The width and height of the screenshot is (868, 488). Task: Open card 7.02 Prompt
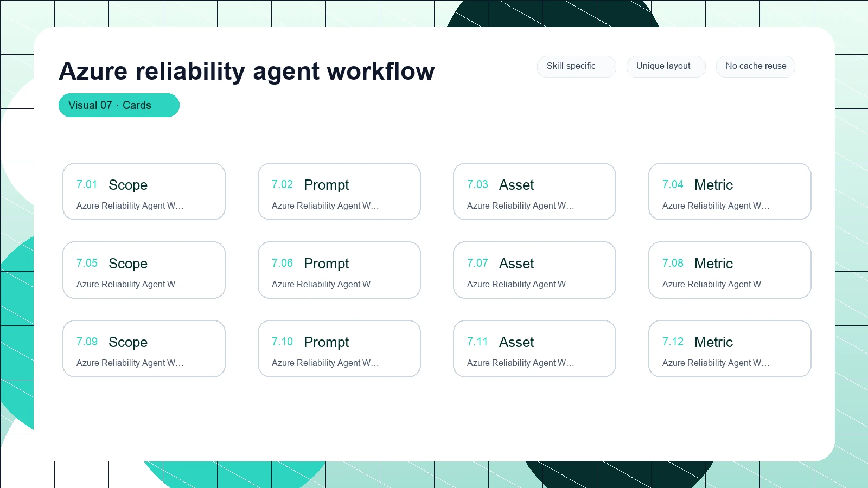click(x=339, y=191)
